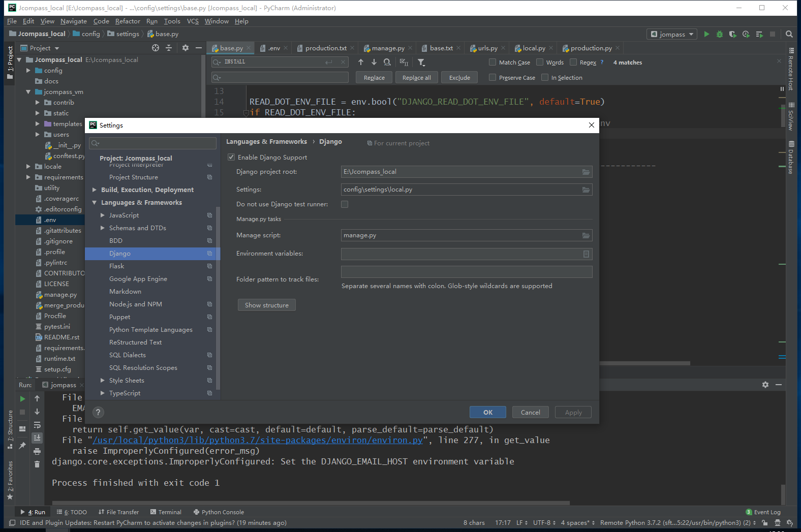Enable Words search option

pos(540,62)
